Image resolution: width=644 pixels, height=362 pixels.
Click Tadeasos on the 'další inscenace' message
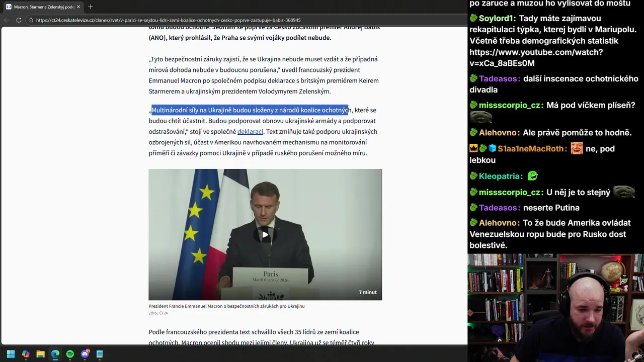tap(499, 79)
